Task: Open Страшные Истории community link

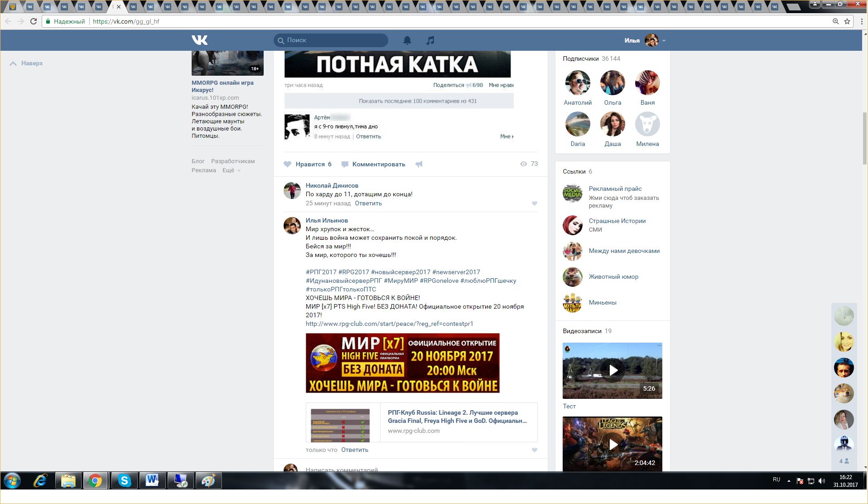Action: (617, 221)
